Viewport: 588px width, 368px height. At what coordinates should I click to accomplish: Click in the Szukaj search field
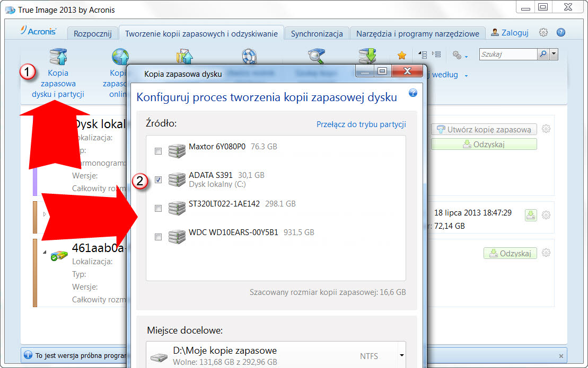[x=508, y=55]
